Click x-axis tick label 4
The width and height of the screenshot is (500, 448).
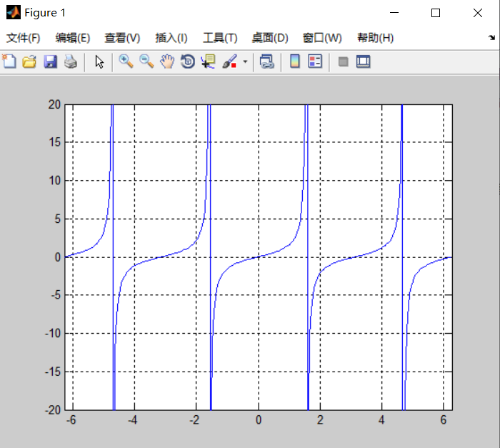click(381, 420)
